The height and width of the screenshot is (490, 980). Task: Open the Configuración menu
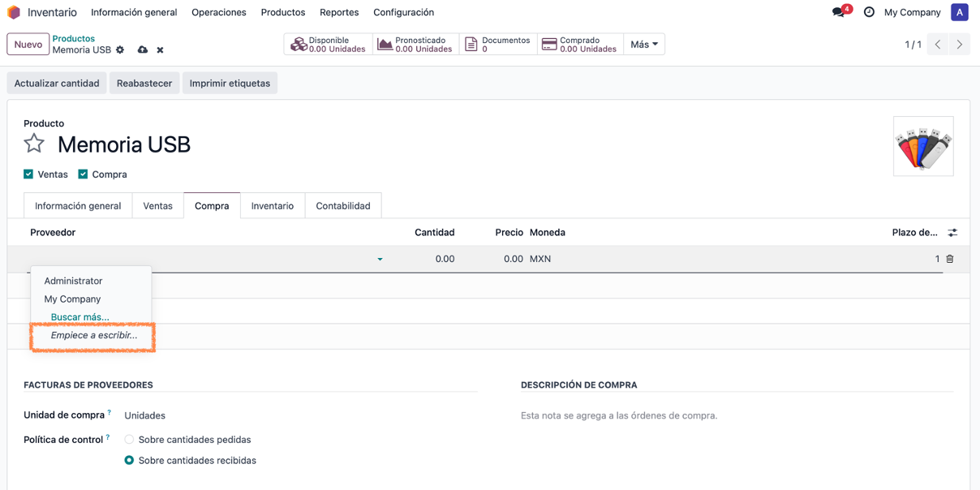click(403, 12)
